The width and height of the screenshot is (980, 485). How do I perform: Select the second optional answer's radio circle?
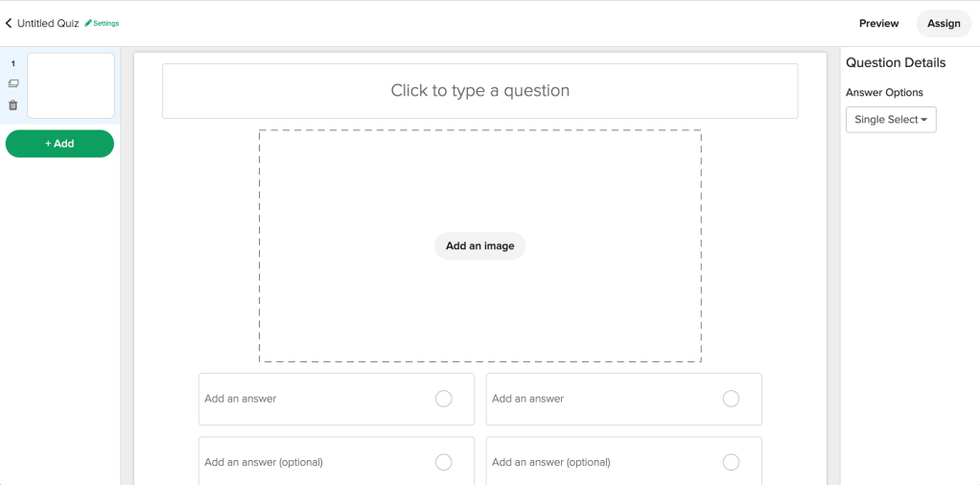(731, 462)
